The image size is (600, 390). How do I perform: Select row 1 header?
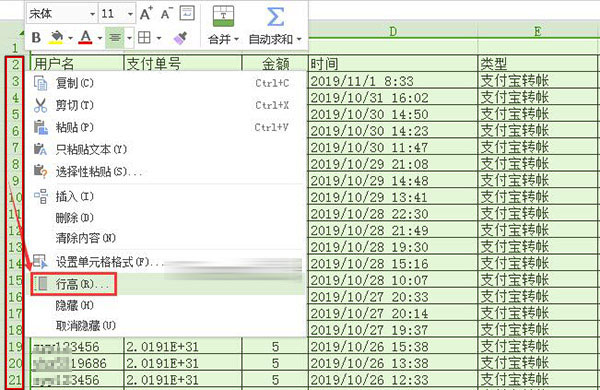point(15,48)
